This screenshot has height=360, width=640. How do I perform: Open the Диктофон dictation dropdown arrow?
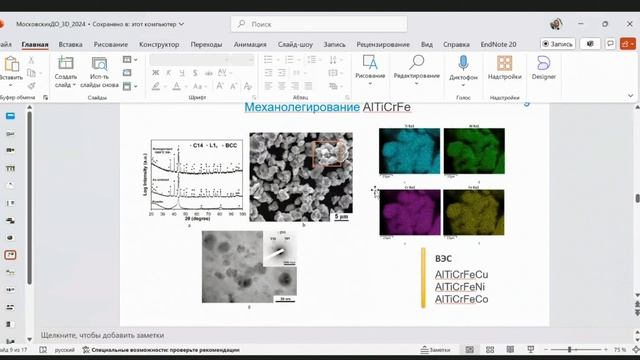pos(463,85)
